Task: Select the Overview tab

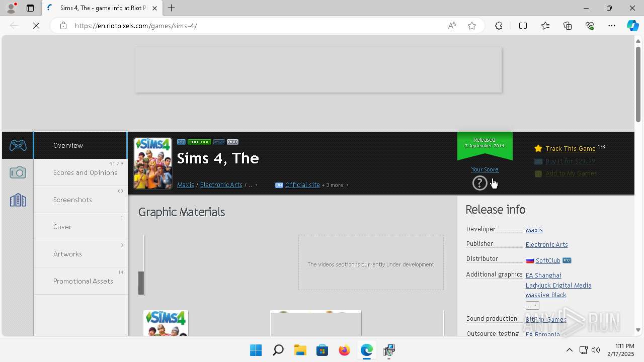Action: (80, 145)
